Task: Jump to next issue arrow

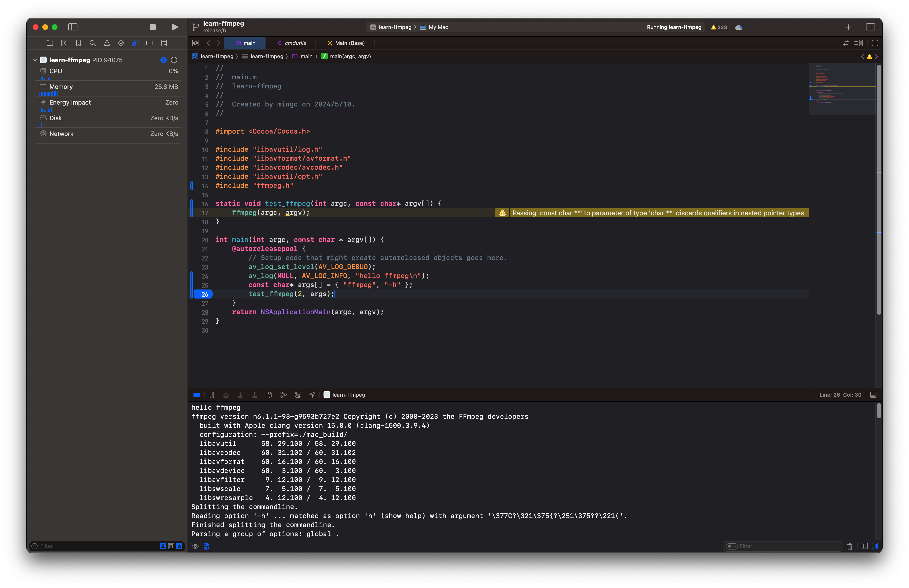Action: point(876,57)
